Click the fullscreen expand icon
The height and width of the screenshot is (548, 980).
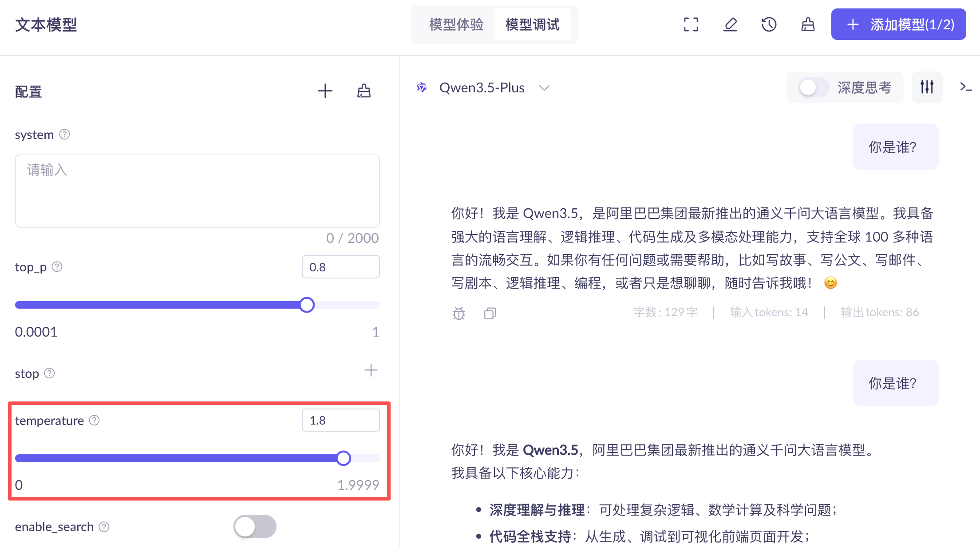(x=691, y=24)
